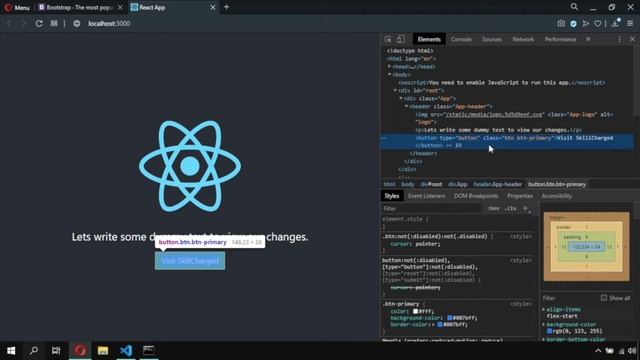Open the Event Listeners sidebar tab

point(426,196)
